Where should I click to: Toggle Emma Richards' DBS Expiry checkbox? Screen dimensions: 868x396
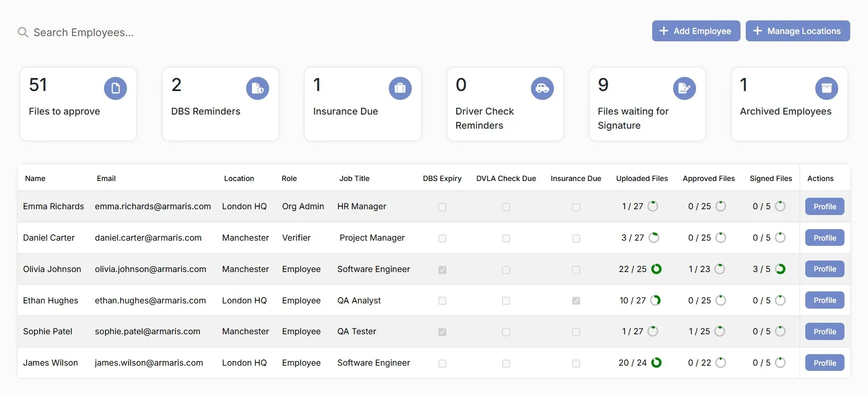(442, 207)
